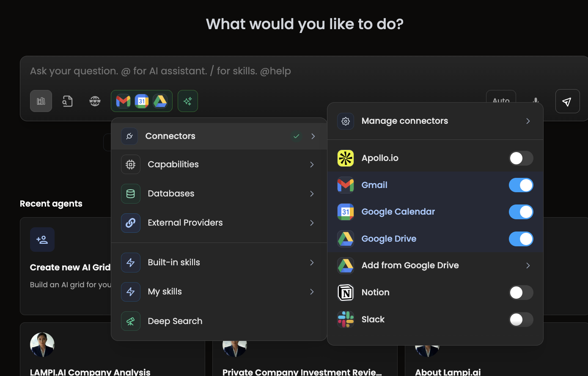Expand the External Providers submenu chevron
588x376 pixels.
312,223
